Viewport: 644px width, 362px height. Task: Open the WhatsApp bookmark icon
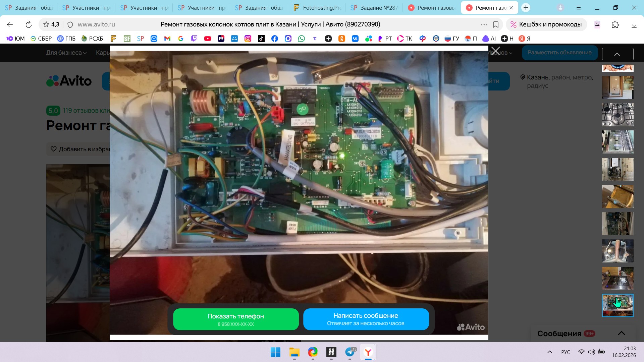coord(302,39)
